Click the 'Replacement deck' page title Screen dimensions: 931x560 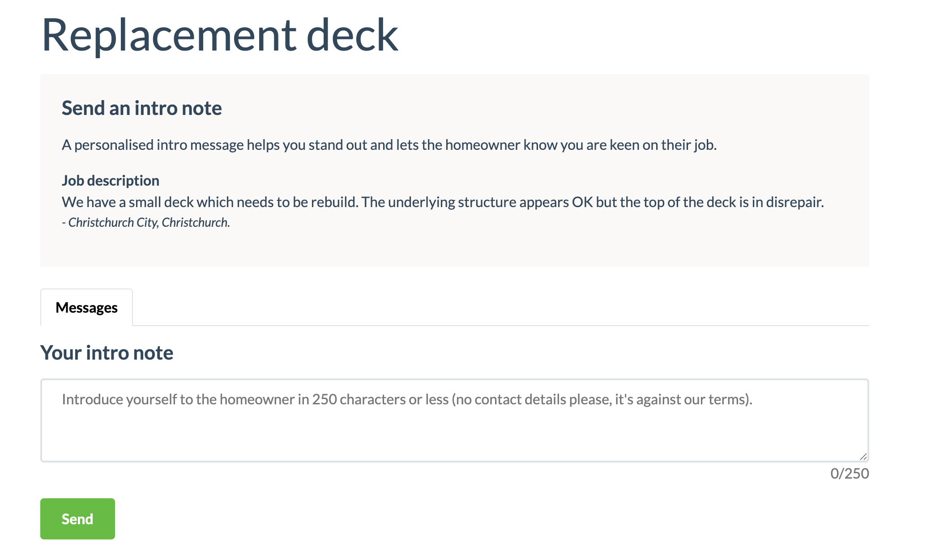coord(220,35)
